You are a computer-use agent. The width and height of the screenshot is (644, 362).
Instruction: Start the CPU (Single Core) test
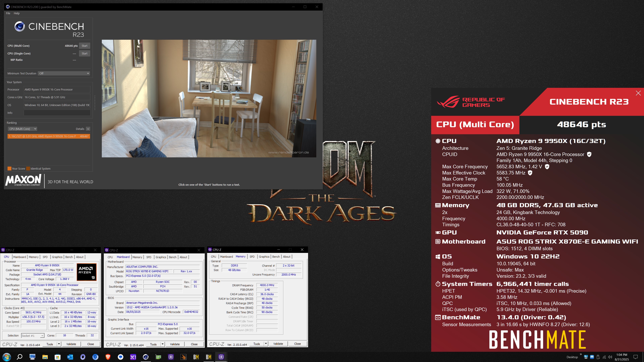click(85, 53)
